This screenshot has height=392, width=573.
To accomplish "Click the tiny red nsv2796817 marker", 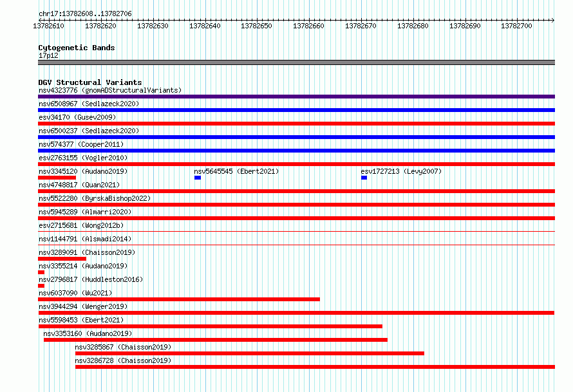I will (41, 286).
